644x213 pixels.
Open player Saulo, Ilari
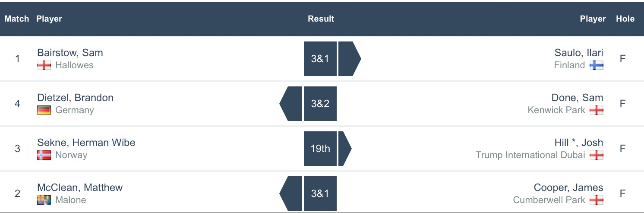pos(579,53)
